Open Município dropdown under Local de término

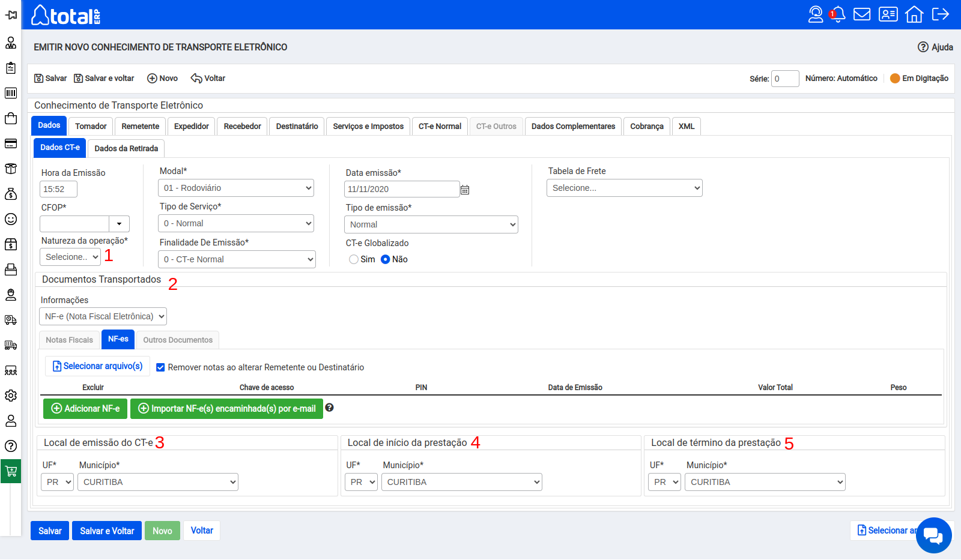coord(765,482)
